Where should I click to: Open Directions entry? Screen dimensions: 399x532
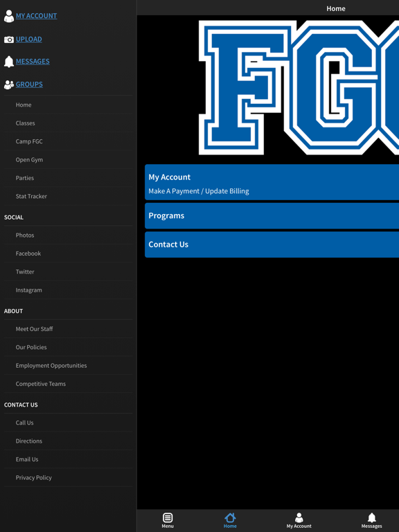[x=68, y=441]
